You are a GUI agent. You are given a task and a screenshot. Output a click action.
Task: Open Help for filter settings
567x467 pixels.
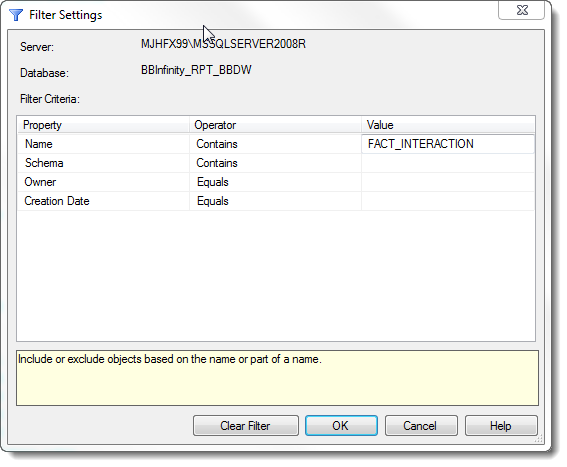point(501,426)
